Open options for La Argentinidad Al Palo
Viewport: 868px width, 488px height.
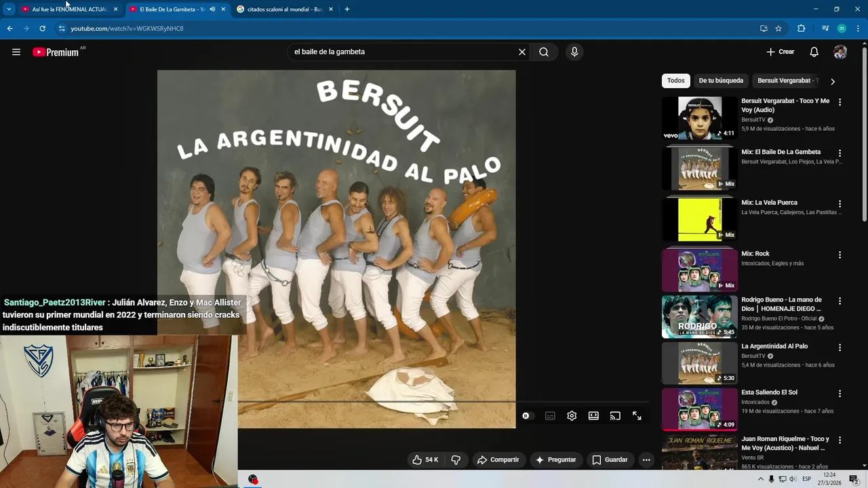[x=840, y=348]
